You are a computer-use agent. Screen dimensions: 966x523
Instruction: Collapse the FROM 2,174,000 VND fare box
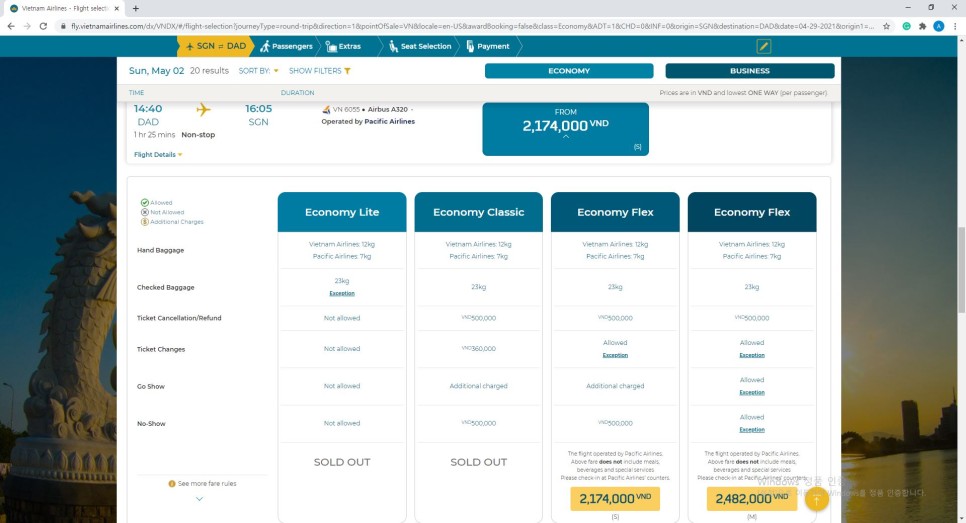click(x=566, y=129)
